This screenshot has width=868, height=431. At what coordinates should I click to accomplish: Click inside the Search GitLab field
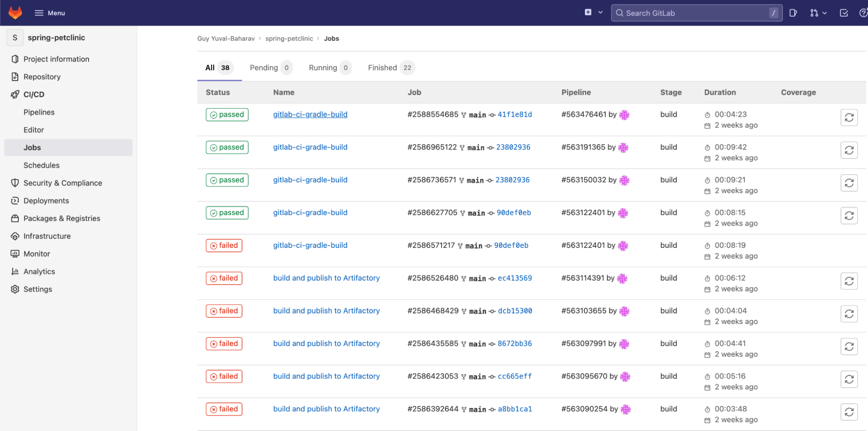coord(695,13)
